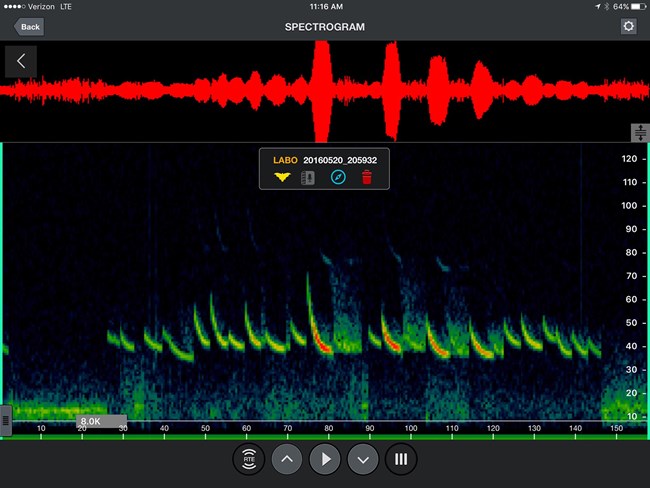The width and height of the screenshot is (650, 488).
Task: Tap the three vertical bars button
Action: (401, 460)
